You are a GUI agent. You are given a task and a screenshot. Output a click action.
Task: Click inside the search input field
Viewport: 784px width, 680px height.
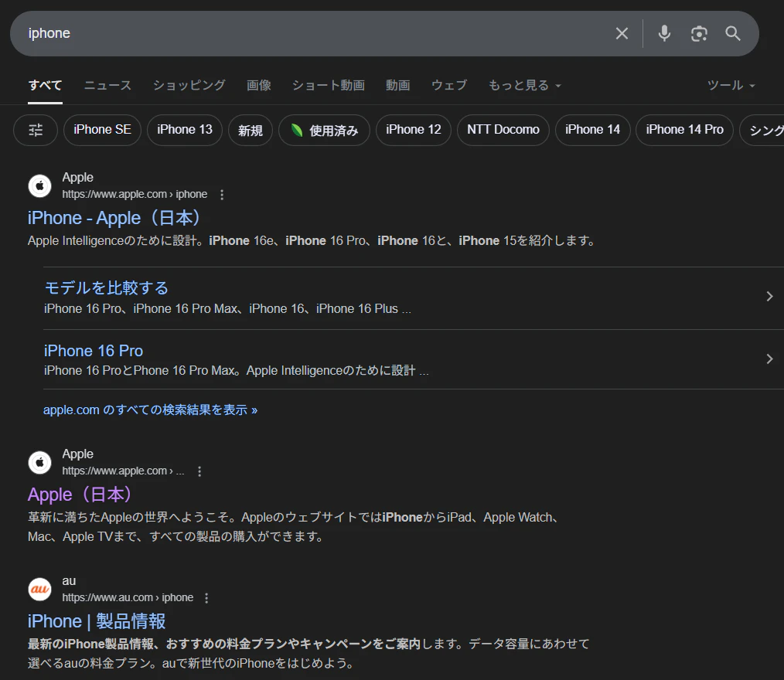309,33
